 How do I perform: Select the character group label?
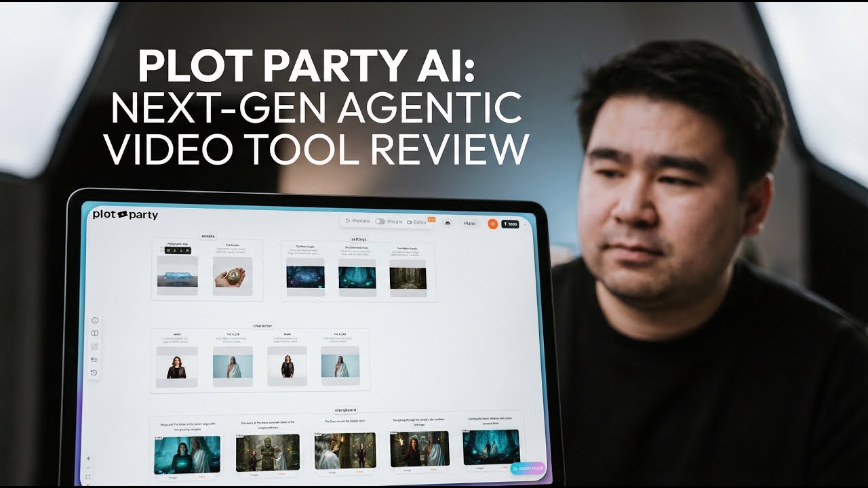[x=262, y=326]
